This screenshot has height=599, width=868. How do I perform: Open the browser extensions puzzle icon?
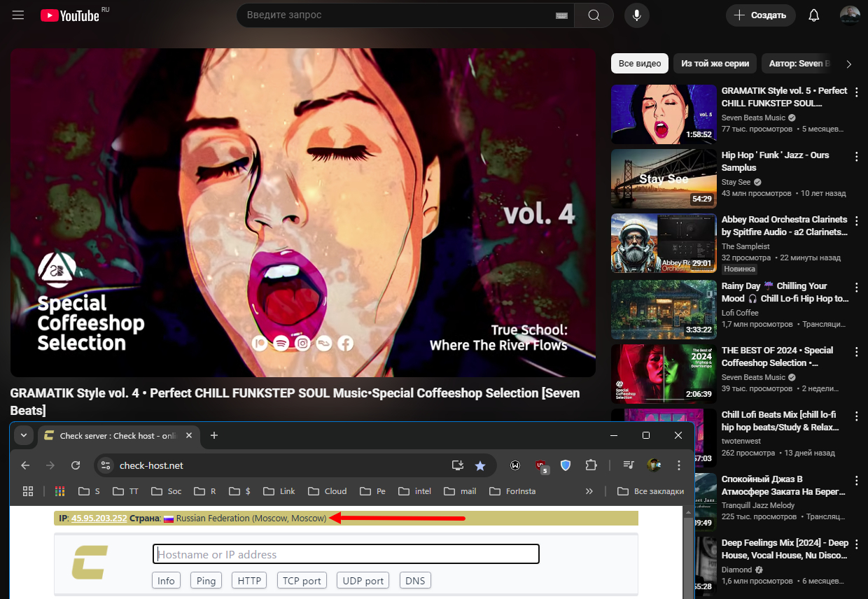tap(591, 465)
